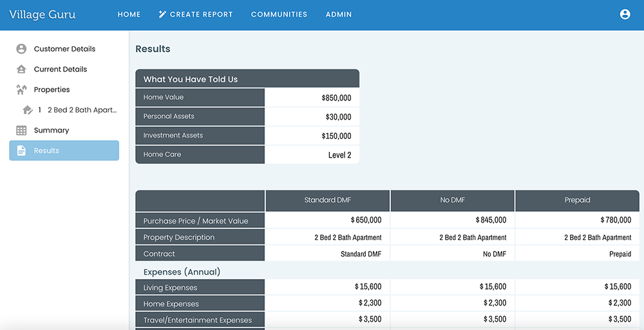This screenshot has height=330, width=644.
Task: Click the Village Guru logo
Action: 42,14
